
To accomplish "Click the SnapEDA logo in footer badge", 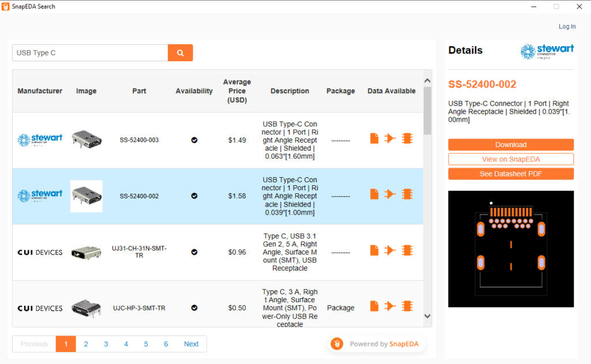I will coord(337,344).
